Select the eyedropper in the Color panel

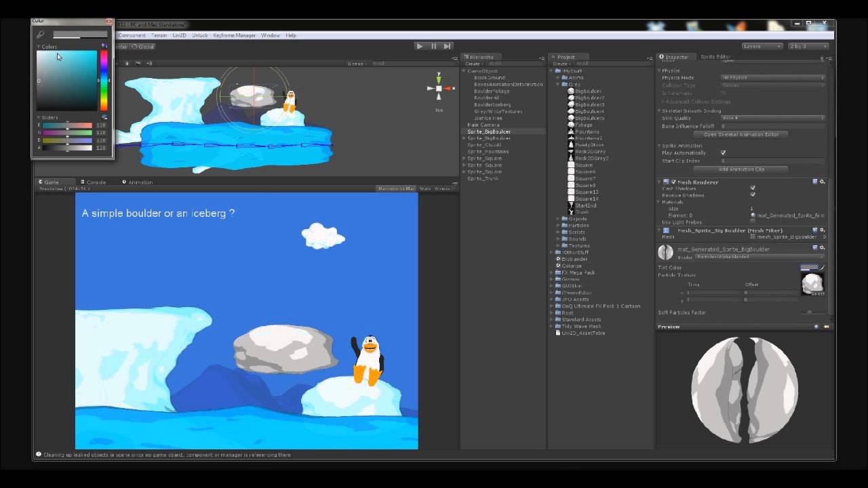[40, 34]
